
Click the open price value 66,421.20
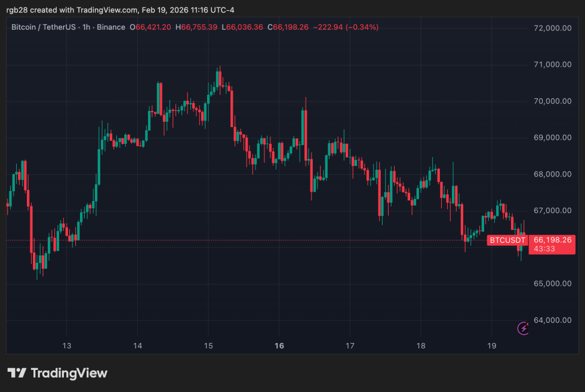pos(149,27)
